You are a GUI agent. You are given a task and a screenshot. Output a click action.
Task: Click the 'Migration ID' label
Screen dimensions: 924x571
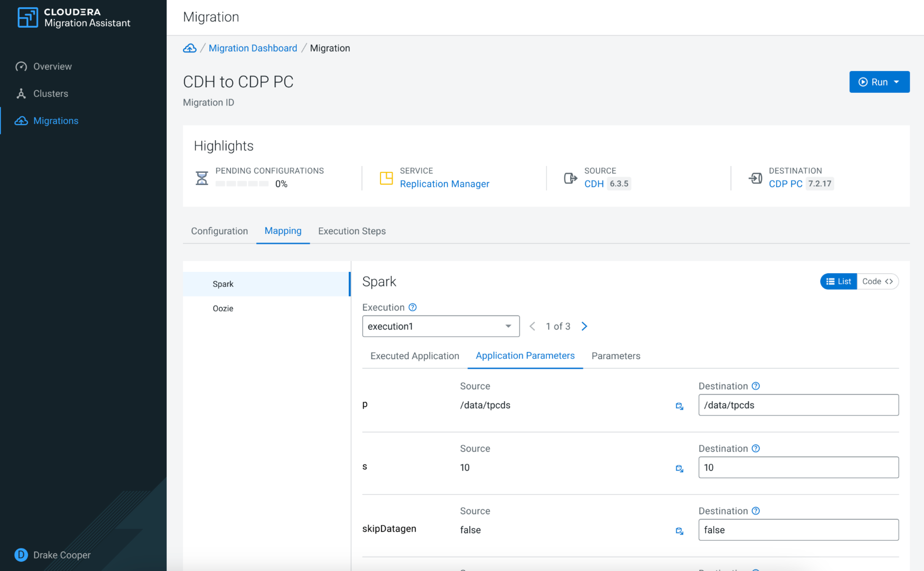point(209,102)
